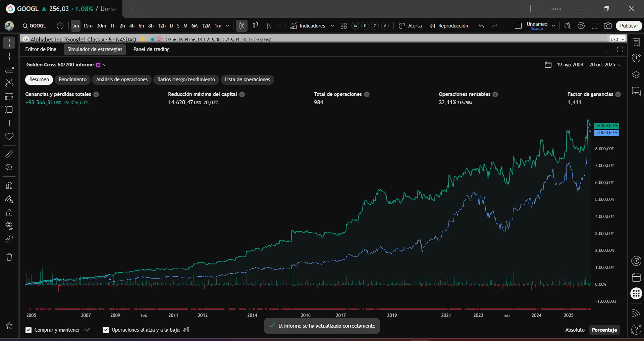Uncheck Comprar y mantener checkbox
Viewport: 644px width, 341px height.
29,330
